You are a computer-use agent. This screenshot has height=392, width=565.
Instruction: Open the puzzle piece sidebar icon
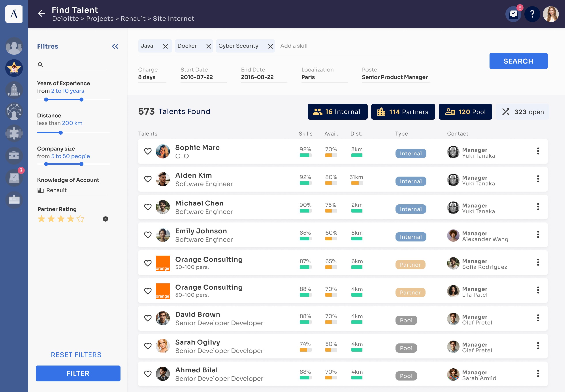coord(14,133)
